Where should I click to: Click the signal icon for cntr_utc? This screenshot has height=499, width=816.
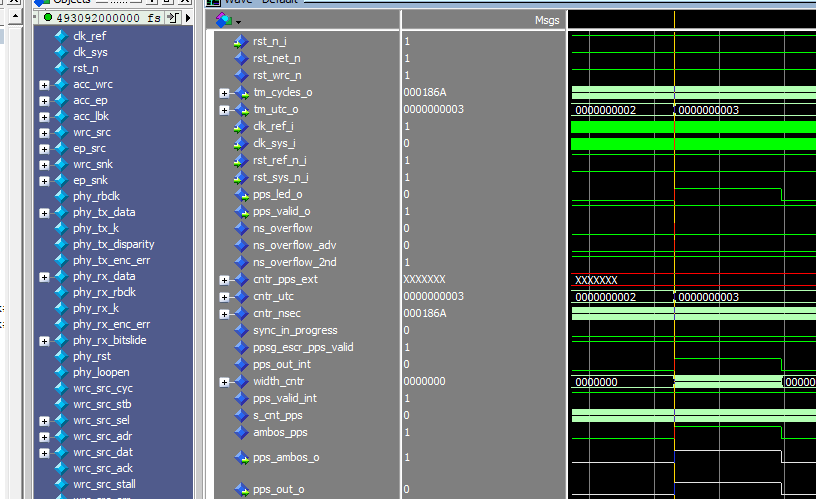click(x=241, y=297)
